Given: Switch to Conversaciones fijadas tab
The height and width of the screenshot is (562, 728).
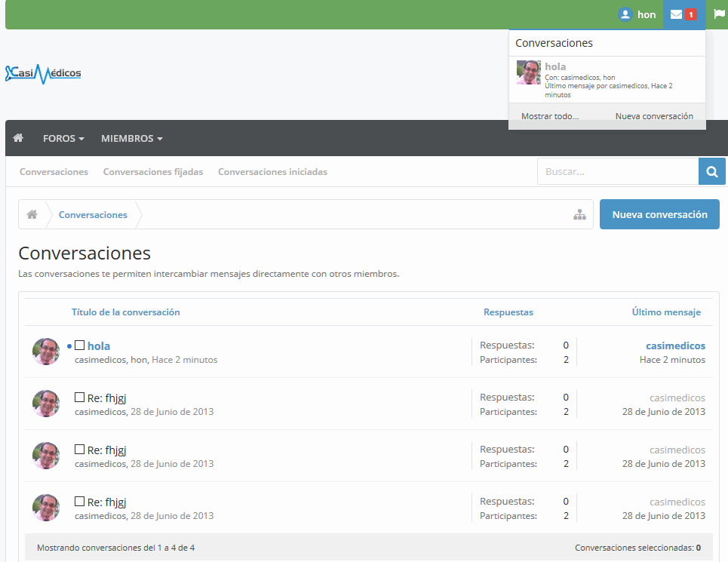Looking at the screenshot, I should pos(153,172).
